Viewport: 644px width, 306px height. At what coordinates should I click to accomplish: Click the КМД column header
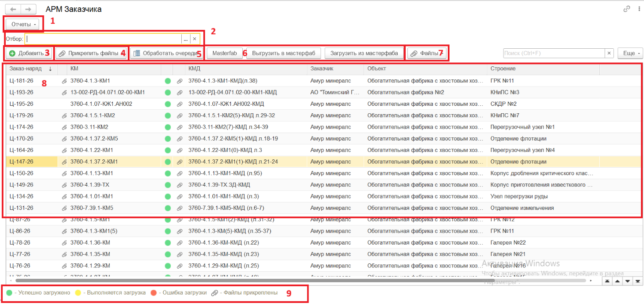[x=247, y=68]
